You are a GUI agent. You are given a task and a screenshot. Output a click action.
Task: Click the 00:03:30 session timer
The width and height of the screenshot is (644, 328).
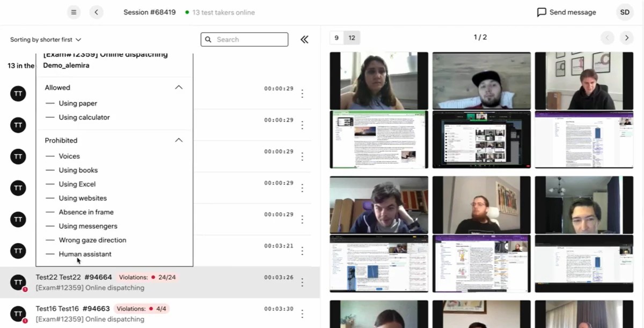(279, 309)
